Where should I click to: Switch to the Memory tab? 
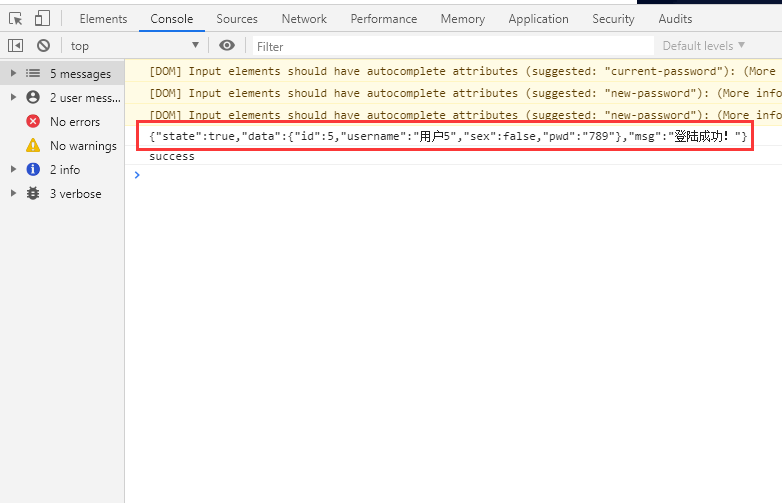462,19
